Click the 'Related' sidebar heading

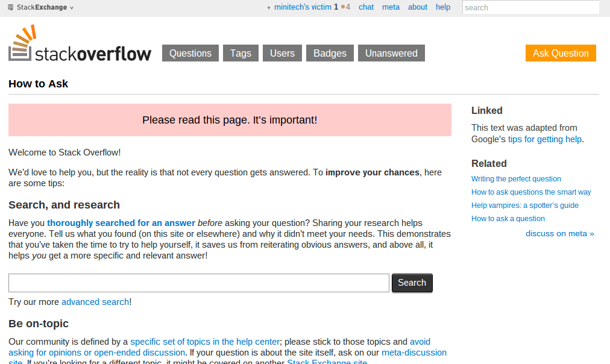[489, 163]
